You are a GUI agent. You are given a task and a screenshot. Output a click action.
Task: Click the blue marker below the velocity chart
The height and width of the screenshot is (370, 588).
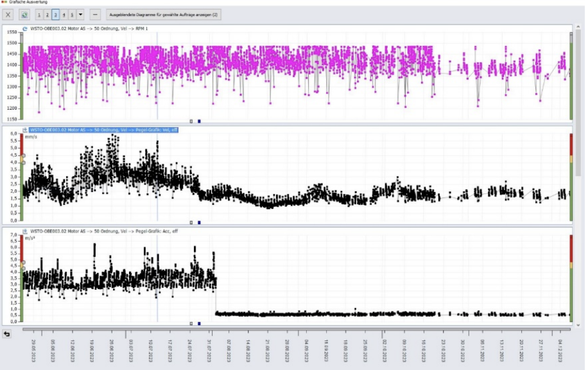[199, 222]
